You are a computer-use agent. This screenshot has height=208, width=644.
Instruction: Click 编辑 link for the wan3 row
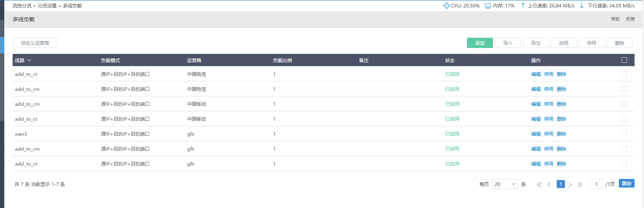[536, 134]
